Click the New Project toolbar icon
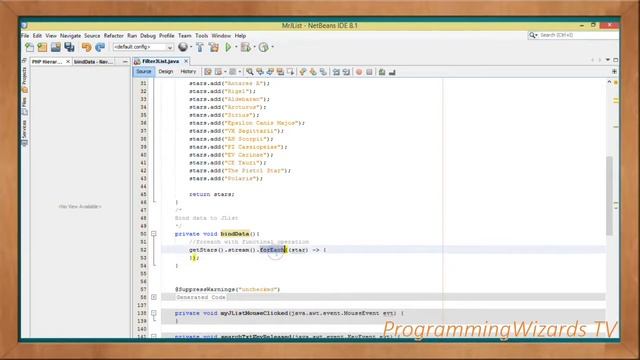 point(42,47)
